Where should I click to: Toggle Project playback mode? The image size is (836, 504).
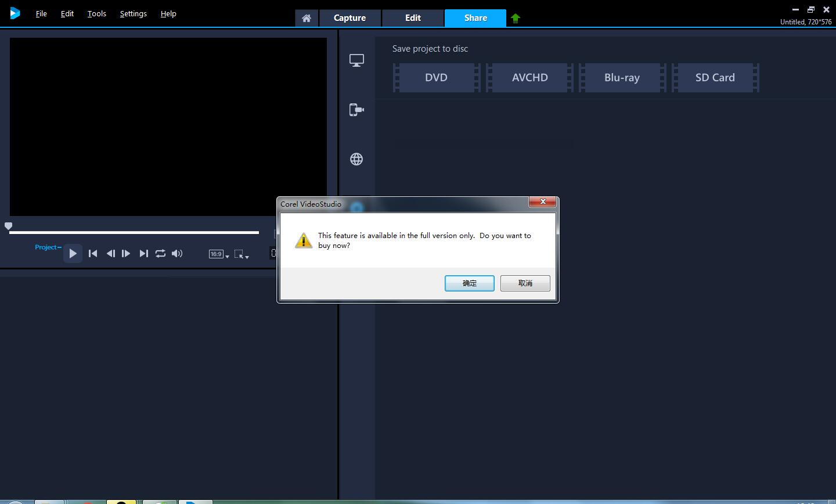click(48, 247)
